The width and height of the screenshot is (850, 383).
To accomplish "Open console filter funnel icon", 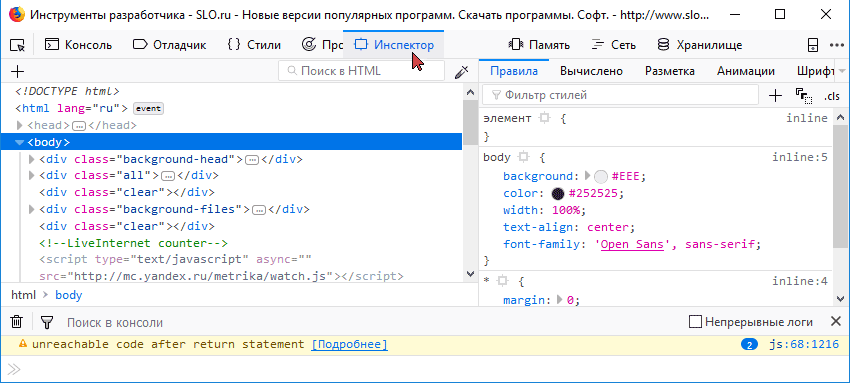I will click(47, 322).
